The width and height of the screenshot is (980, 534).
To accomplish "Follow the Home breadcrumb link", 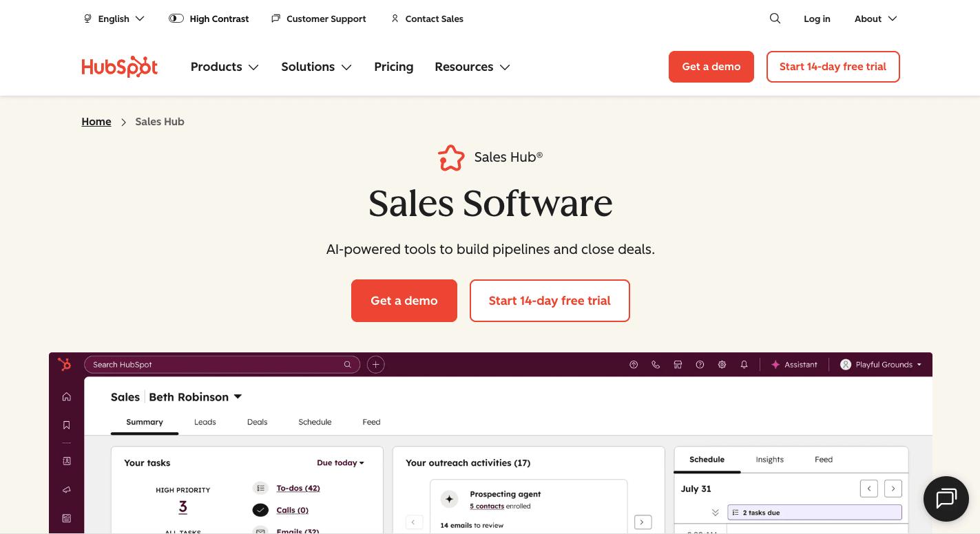I will click(x=96, y=121).
